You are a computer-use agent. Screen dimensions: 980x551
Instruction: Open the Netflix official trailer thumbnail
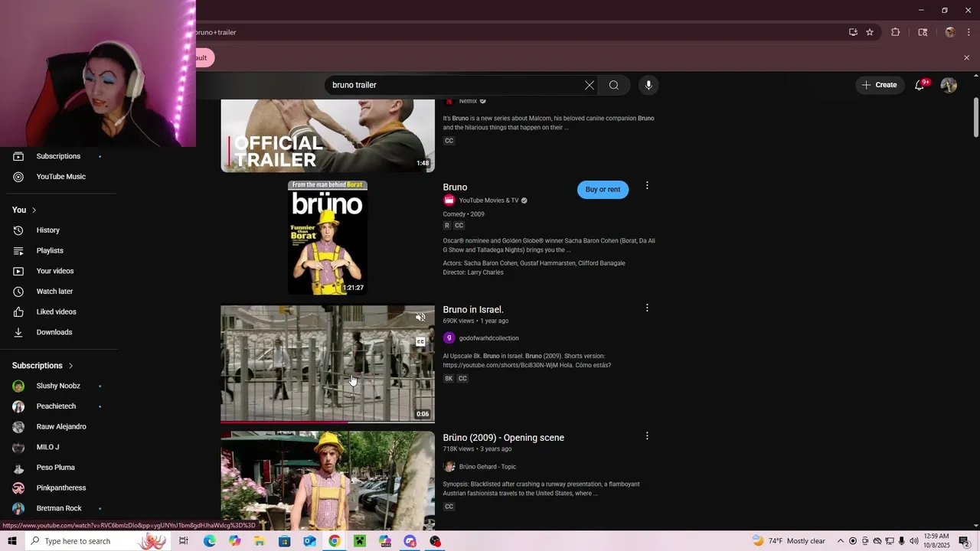click(x=328, y=135)
